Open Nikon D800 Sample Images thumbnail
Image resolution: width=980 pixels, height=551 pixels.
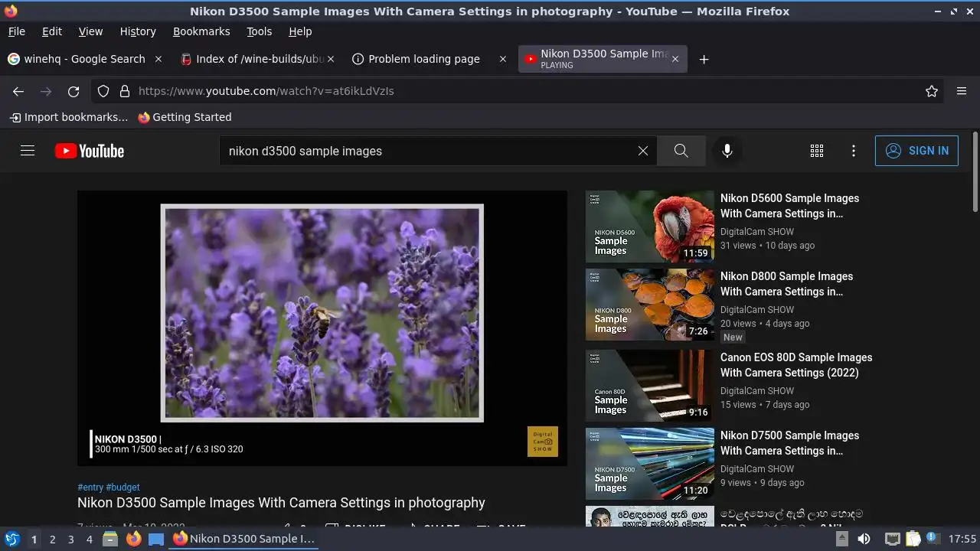pos(650,305)
